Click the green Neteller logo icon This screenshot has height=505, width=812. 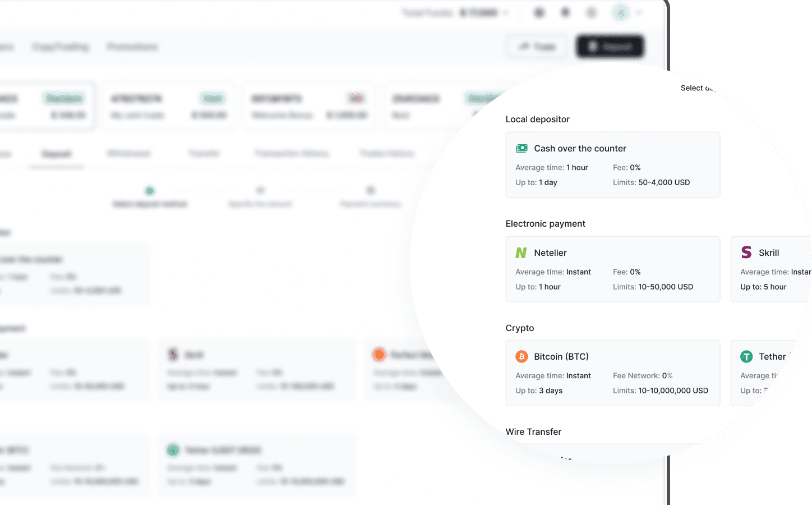521,253
